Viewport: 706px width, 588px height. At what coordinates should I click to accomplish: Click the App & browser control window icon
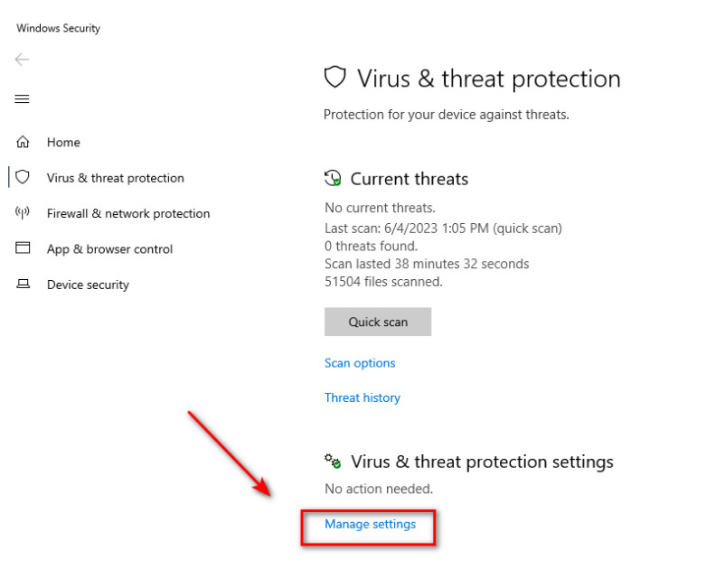23,248
